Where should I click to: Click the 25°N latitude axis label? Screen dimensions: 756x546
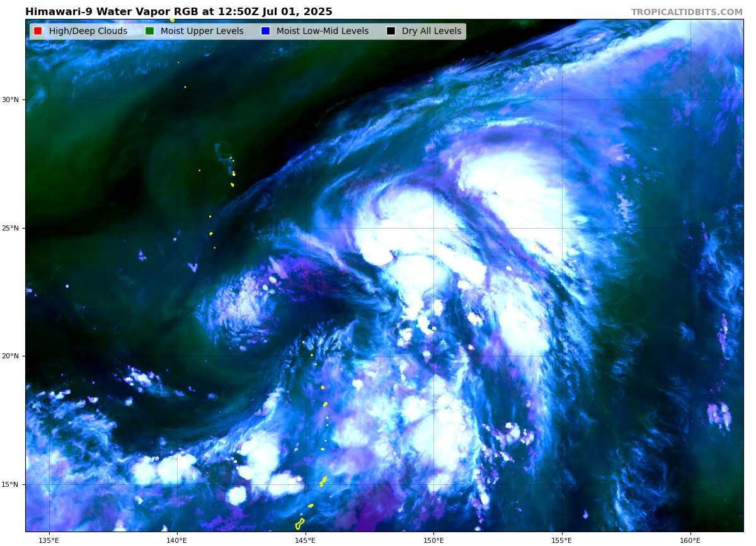tap(10, 228)
